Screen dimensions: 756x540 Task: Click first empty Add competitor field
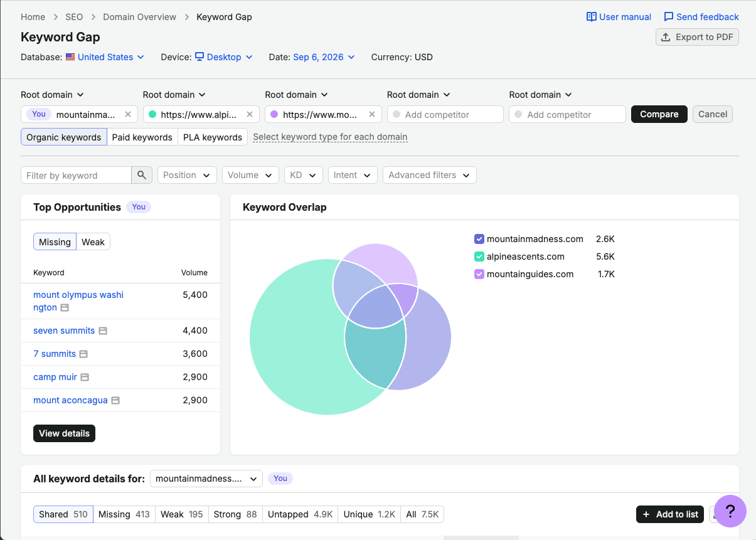(445, 114)
